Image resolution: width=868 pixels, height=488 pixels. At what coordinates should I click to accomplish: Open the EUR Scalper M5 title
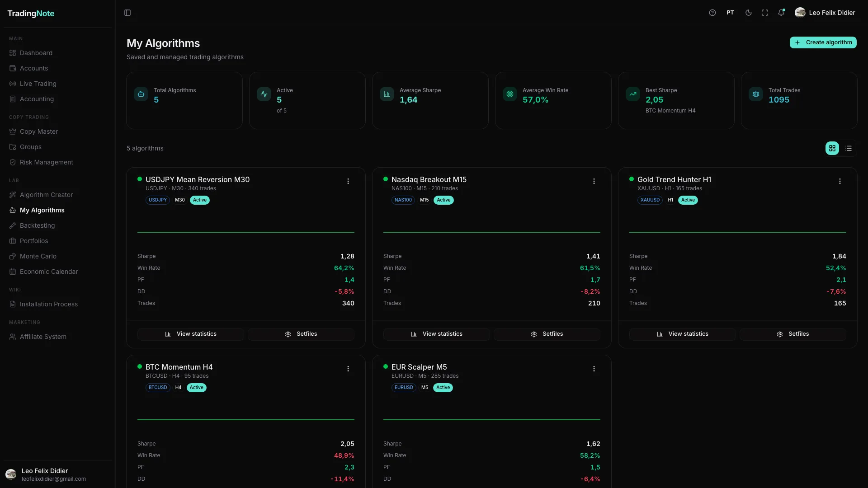(419, 367)
